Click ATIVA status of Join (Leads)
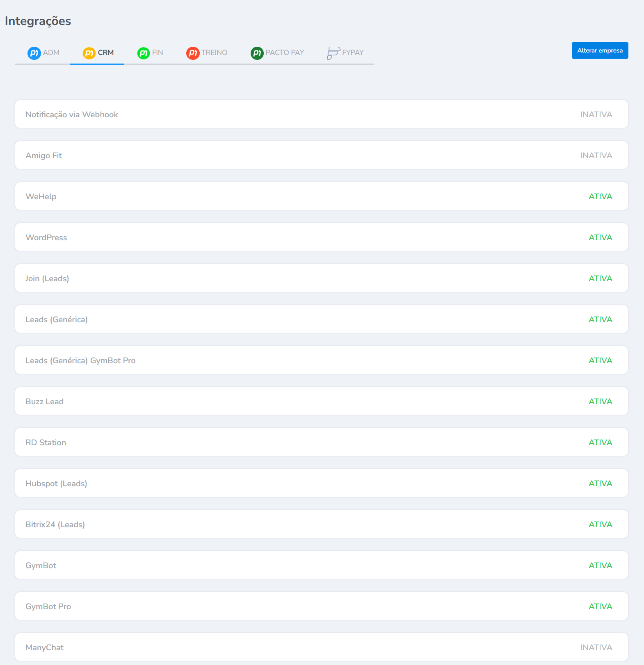This screenshot has width=644, height=665. pos(601,278)
